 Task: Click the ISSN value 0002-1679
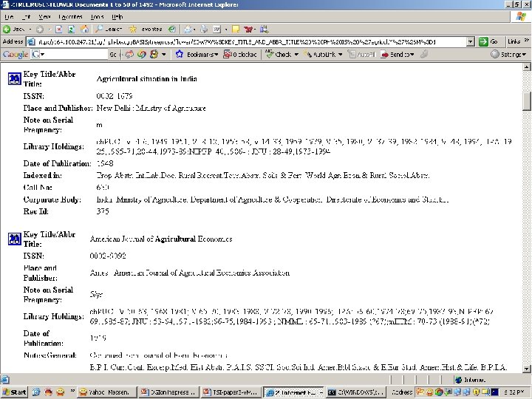[115, 96]
